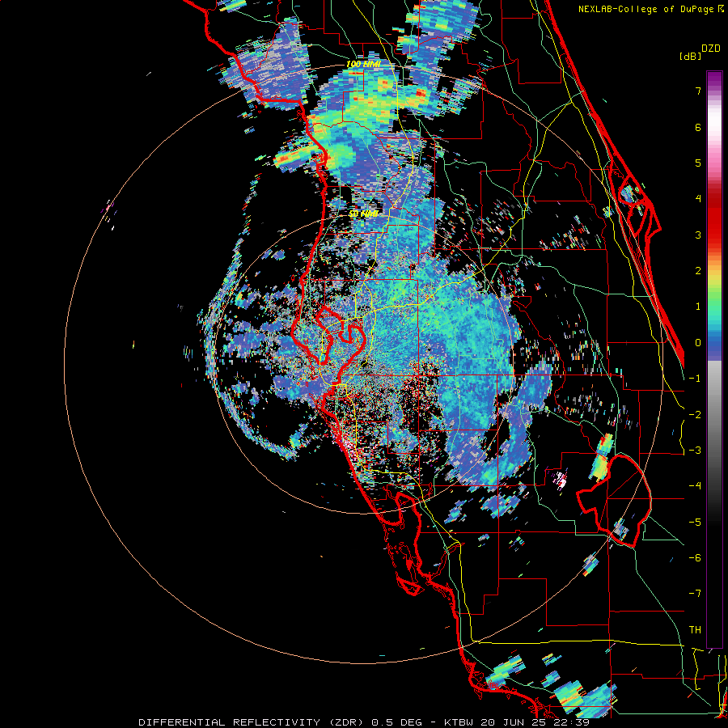Screen dimensions: 728x728
Task: Click the DZD legend title
Action: pyautogui.click(x=711, y=49)
